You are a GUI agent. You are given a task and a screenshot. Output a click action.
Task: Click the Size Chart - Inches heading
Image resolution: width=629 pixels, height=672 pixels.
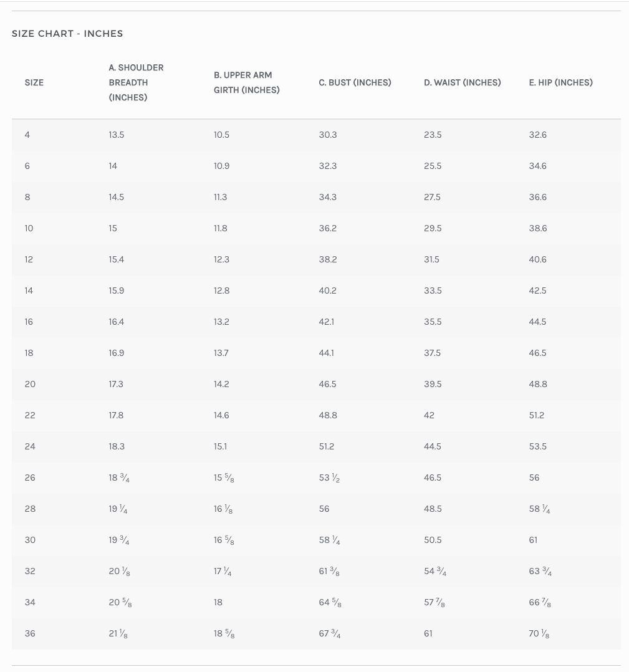pyautogui.click(x=67, y=34)
